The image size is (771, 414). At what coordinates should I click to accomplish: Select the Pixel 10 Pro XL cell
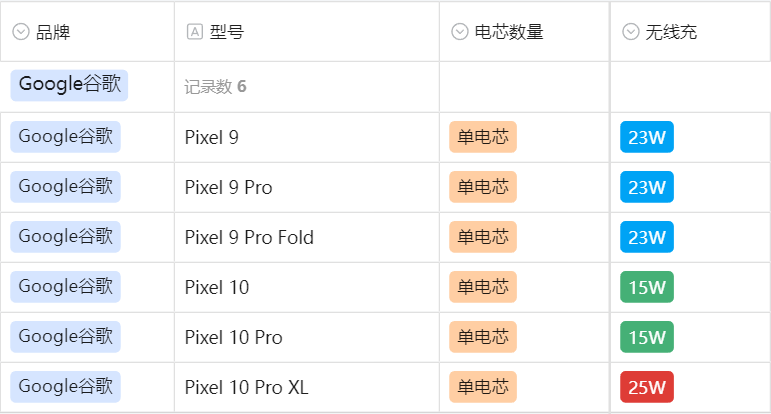(247, 387)
